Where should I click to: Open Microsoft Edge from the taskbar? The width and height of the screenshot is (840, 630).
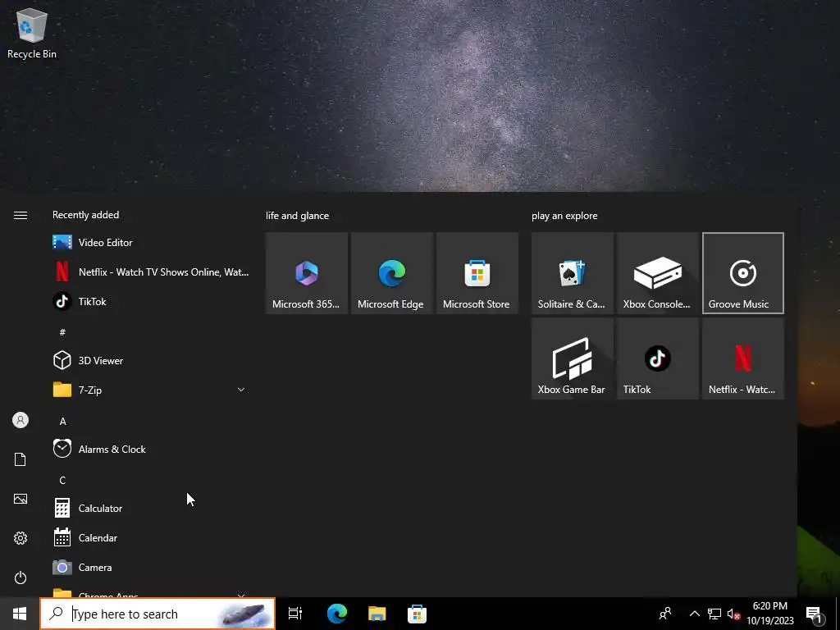click(x=337, y=614)
